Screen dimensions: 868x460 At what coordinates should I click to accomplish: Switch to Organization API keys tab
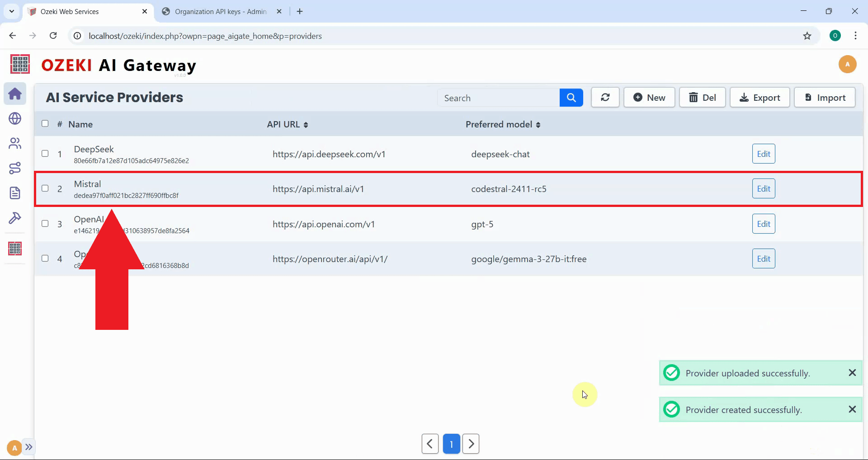point(220,12)
